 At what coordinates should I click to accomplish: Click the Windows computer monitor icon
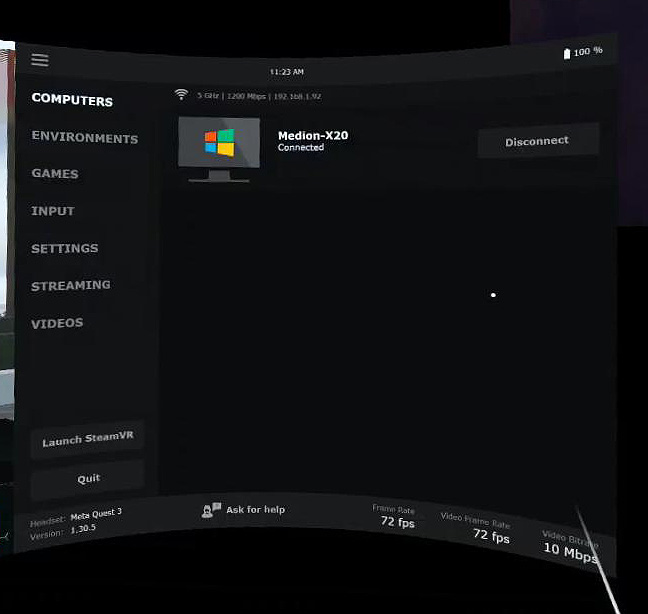[x=219, y=150]
